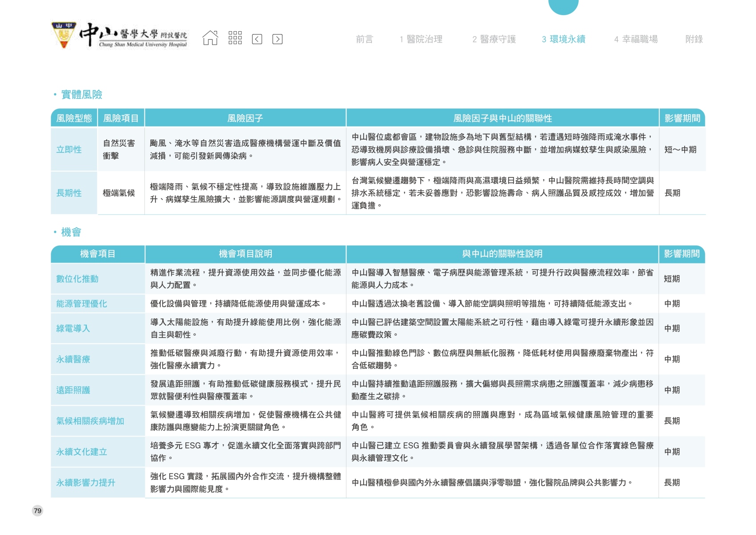Click the page number 79 badge
This screenshot has width=756, height=535.
(37, 511)
